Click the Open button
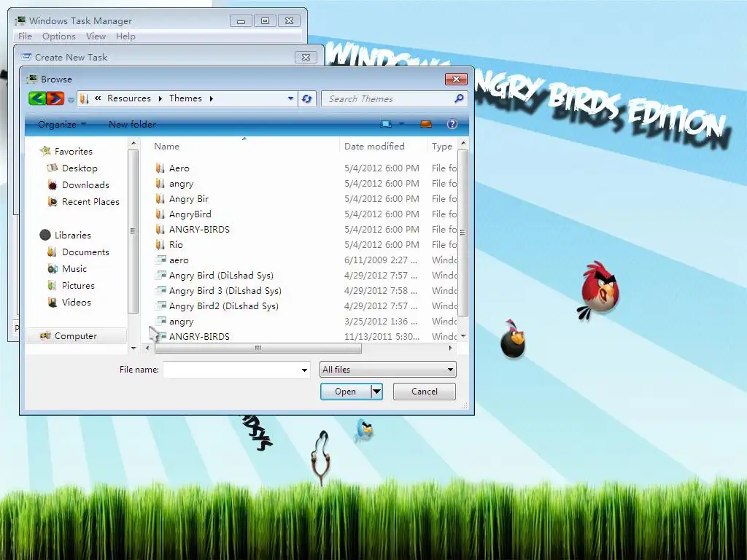Viewport: 747px width, 560px height. tap(345, 392)
